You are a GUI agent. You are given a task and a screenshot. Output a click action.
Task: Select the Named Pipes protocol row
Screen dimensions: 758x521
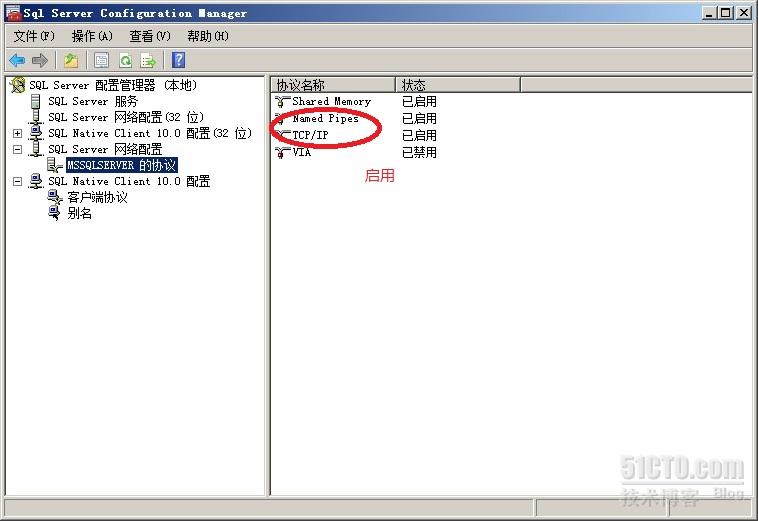pyautogui.click(x=325, y=118)
